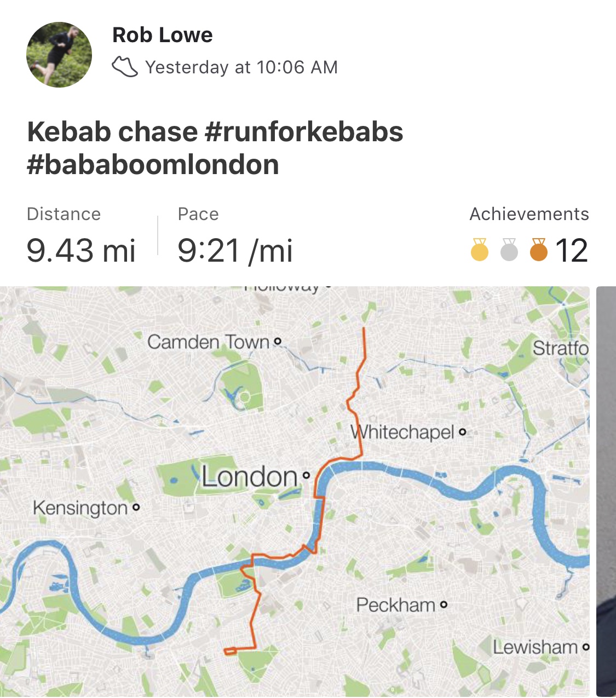Tap the Lewisham map label
Viewport: 616px width, 698px height.
tap(535, 647)
